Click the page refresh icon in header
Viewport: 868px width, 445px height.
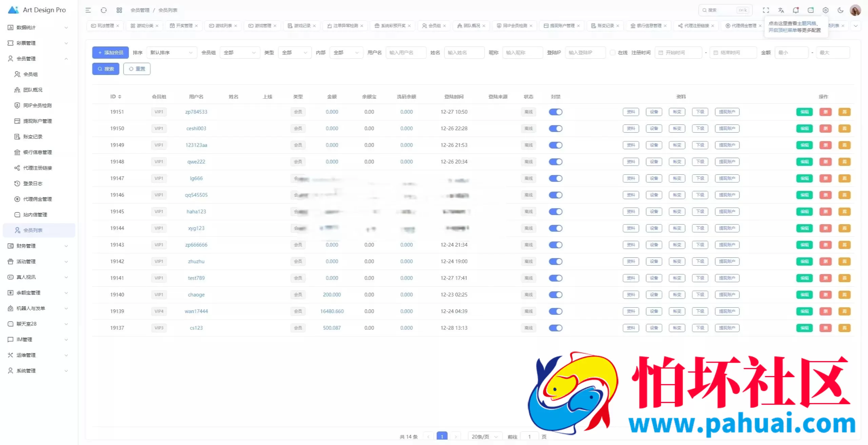tap(104, 10)
